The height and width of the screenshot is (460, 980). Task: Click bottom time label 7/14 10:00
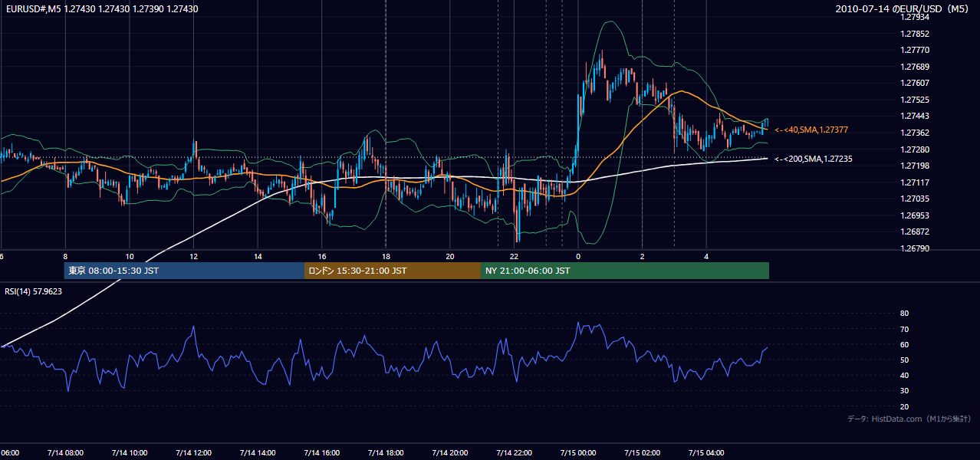129,452
